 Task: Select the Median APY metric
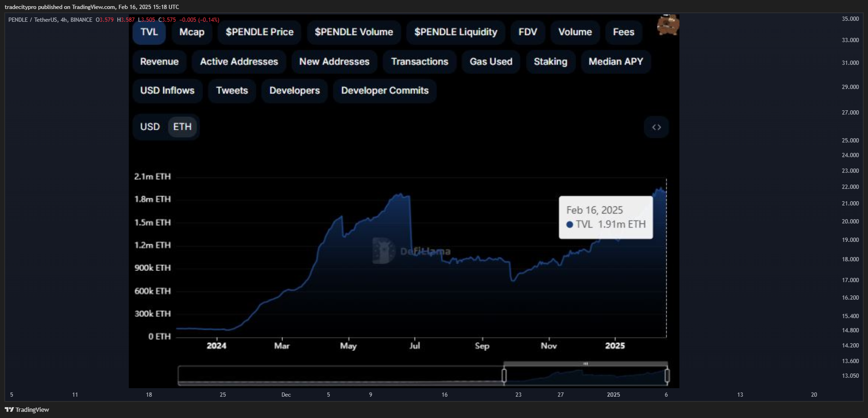(616, 62)
